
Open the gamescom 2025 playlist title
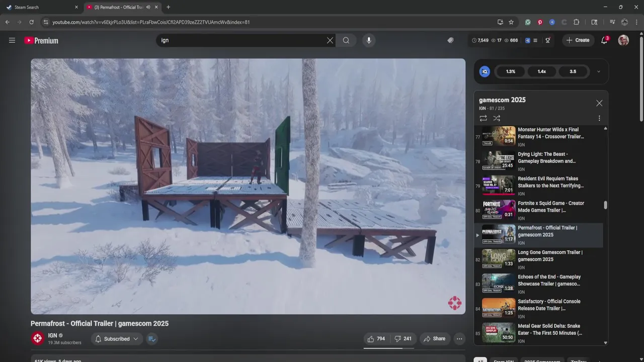point(502,100)
